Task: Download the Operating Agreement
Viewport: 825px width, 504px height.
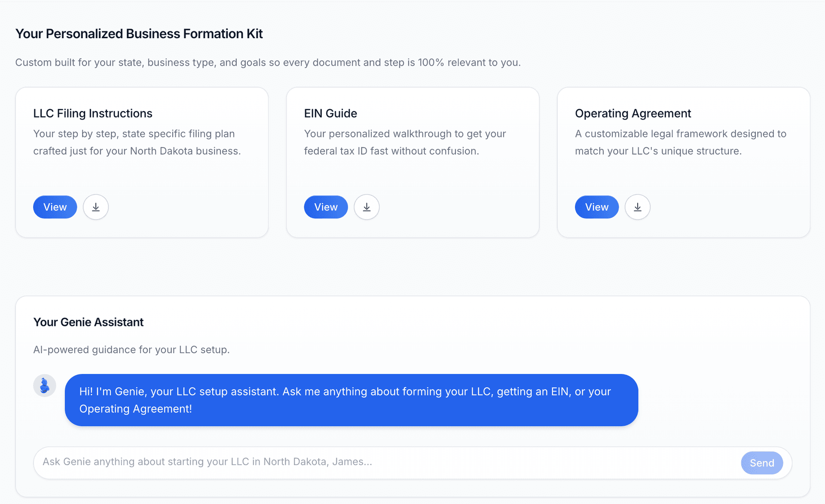Action: pos(637,207)
